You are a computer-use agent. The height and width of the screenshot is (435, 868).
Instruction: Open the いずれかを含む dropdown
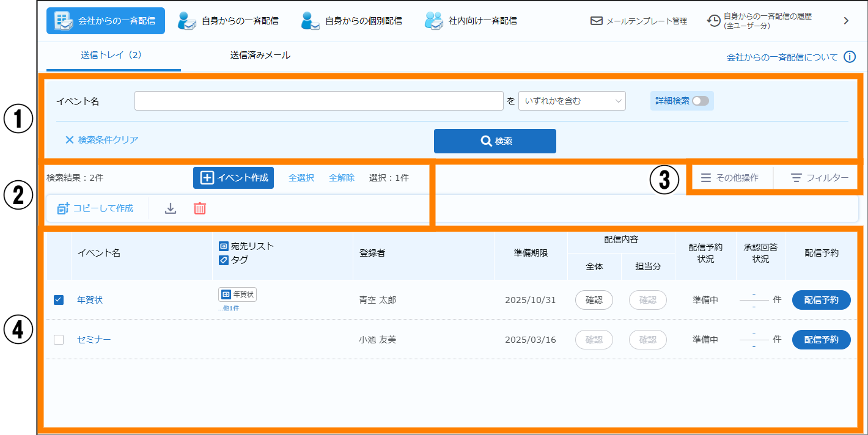tap(572, 101)
